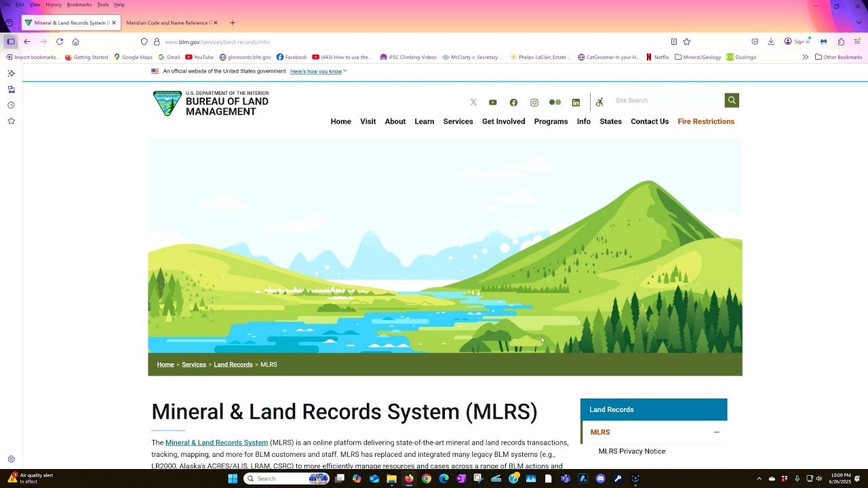Viewport: 868px width, 488px height.
Task: Open the Programs navigation menu
Action: click(551, 121)
